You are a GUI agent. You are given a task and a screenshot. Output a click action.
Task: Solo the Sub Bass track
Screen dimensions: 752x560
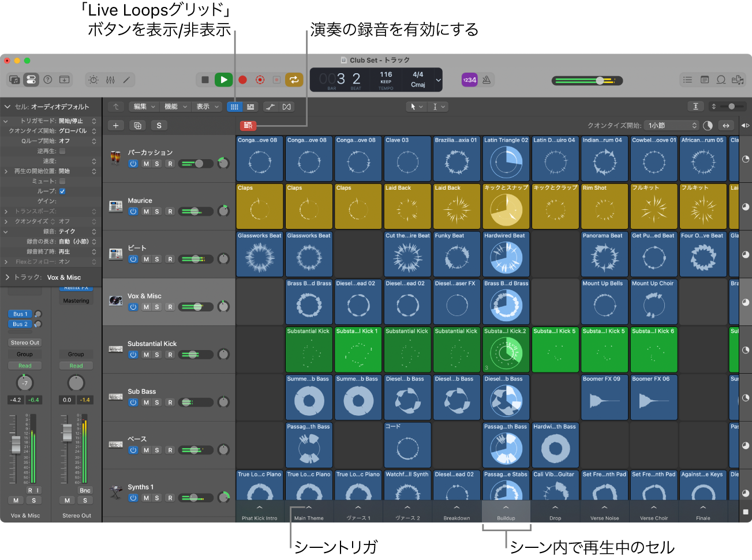pos(158,402)
